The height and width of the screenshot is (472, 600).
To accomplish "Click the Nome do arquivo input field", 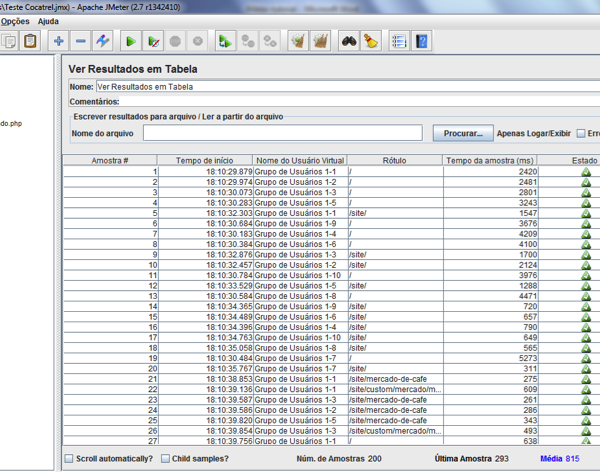I will pos(282,133).
